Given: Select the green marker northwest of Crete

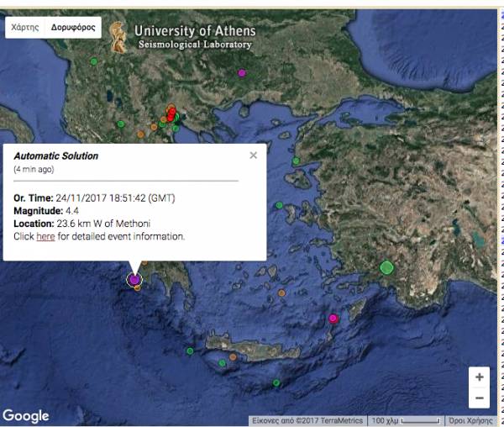Looking at the screenshot, I should point(190,351).
